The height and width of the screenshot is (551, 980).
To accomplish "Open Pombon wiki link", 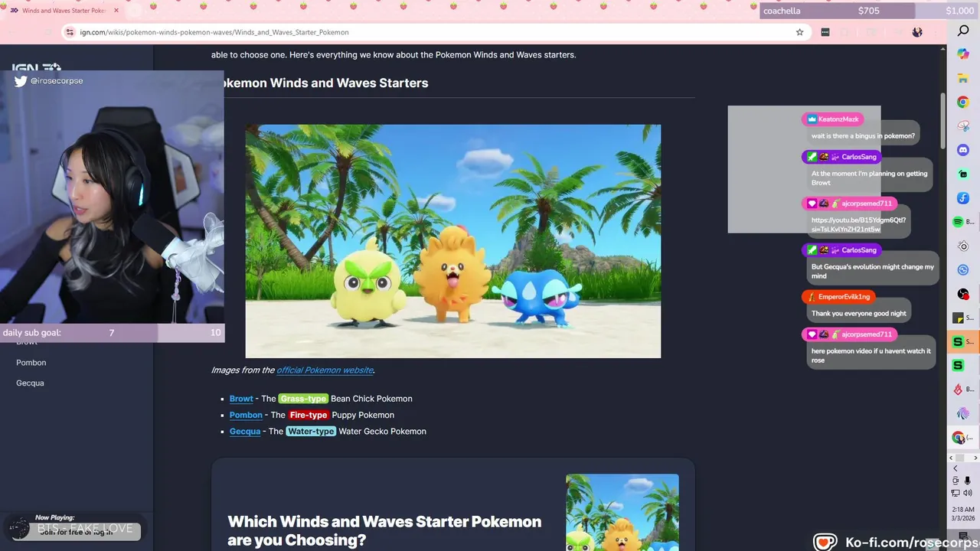I will 246,415.
